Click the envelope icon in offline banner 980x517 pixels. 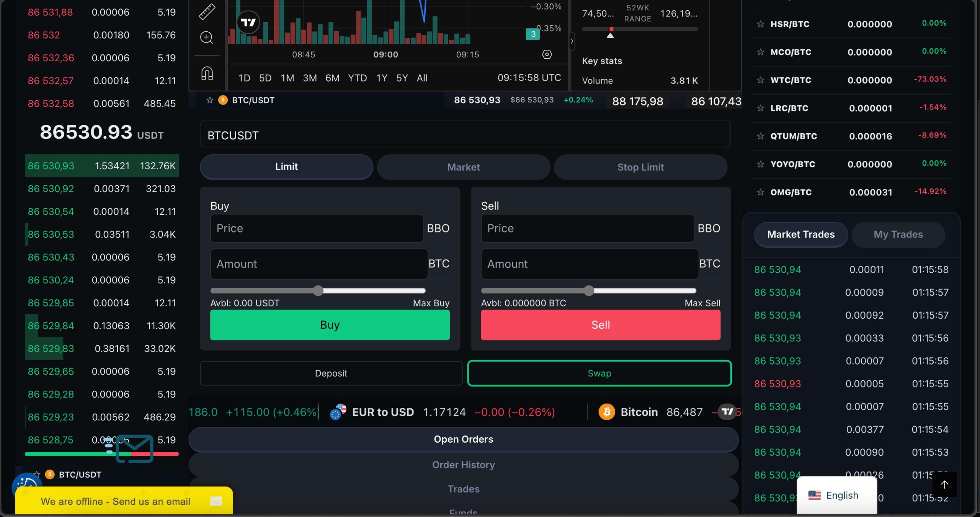216,501
